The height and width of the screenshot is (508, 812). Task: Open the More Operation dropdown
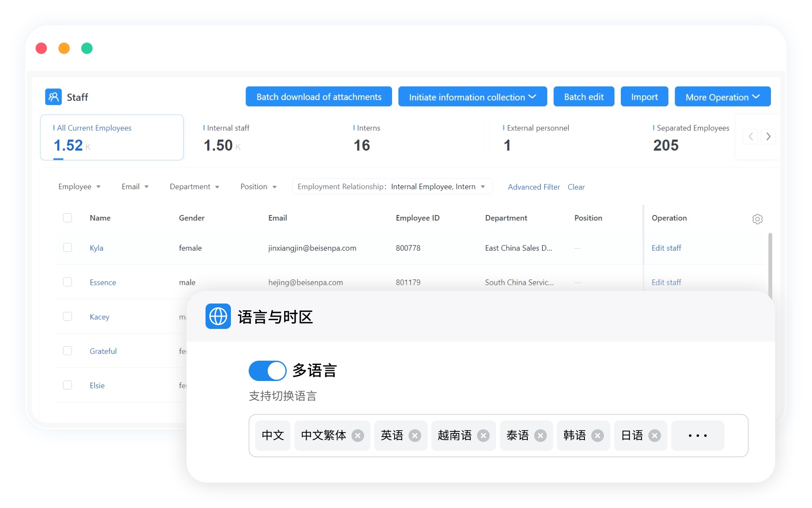click(722, 97)
